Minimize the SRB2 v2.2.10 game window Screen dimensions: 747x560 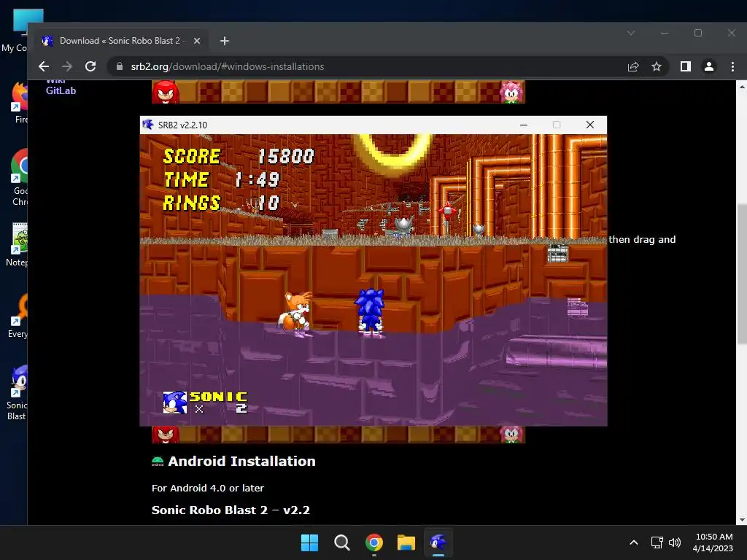[524, 125]
